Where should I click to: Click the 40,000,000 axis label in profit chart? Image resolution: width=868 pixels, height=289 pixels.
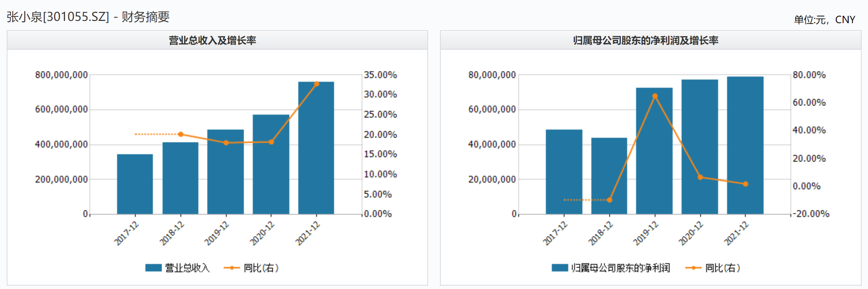click(492, 144)
